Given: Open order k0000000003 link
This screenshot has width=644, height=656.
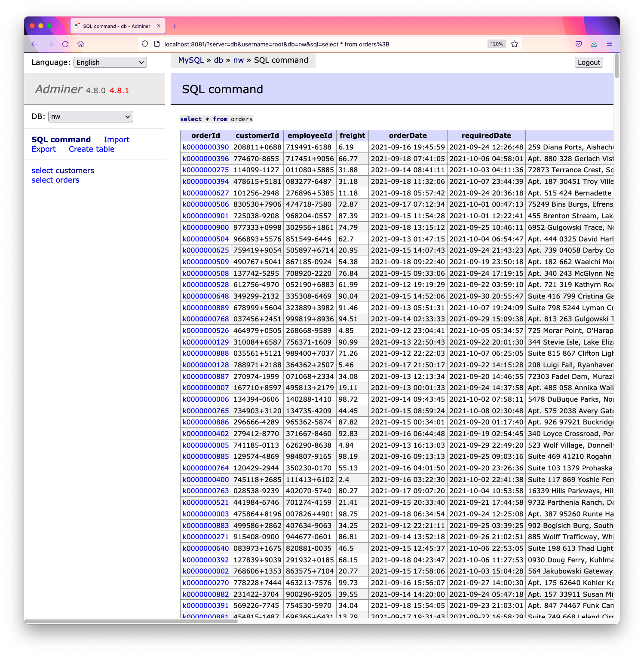Looking at the screenshot, I should pyautogui.click(x=205, y=514).
